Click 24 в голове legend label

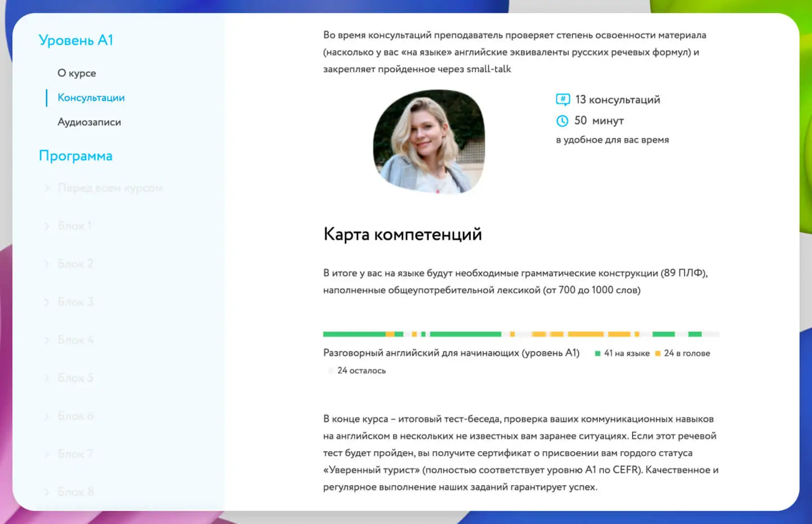687,353
